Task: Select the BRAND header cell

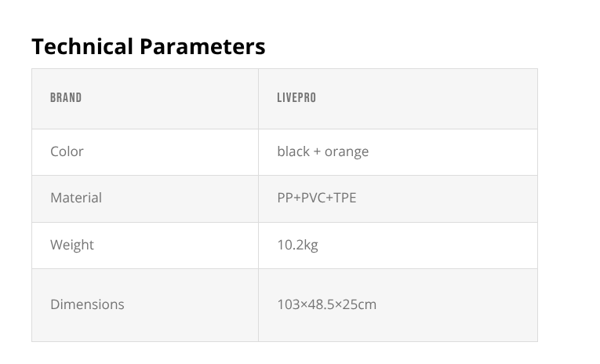Action: (66, 98)
